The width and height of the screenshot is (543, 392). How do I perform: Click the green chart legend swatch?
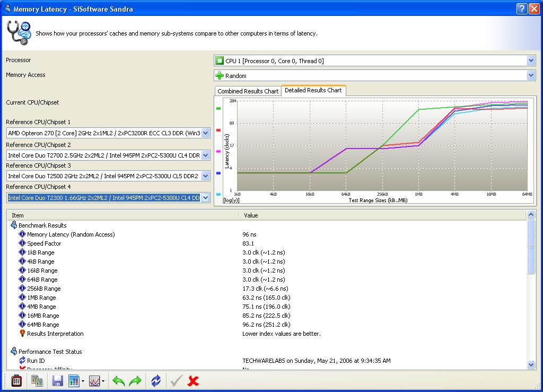(218, 108)
